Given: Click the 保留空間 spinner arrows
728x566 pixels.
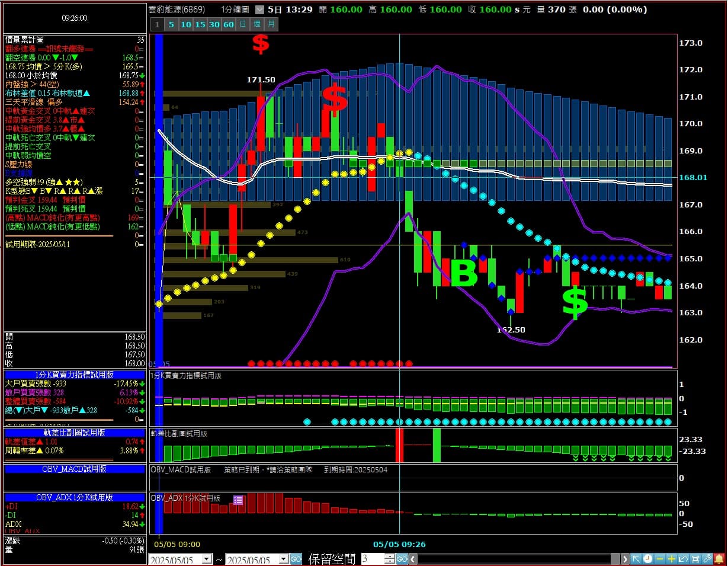Looking at the screenshot, I should 389,559.
